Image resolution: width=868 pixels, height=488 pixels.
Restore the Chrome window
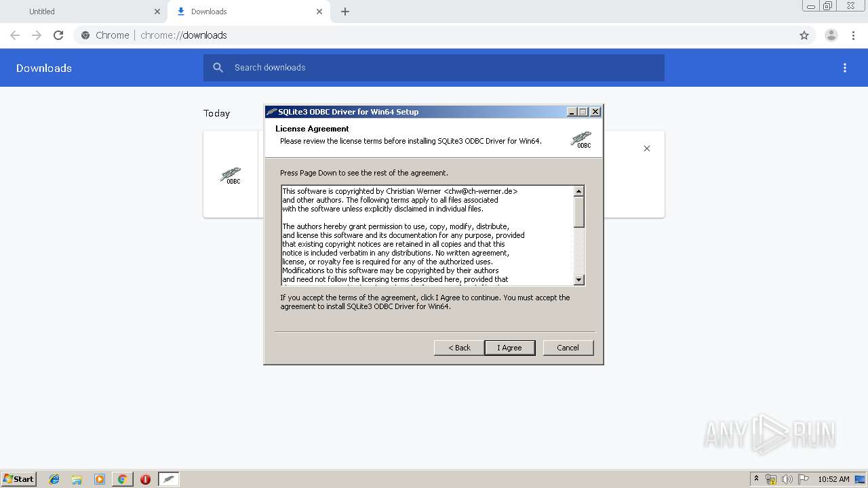tap(827, 5)
